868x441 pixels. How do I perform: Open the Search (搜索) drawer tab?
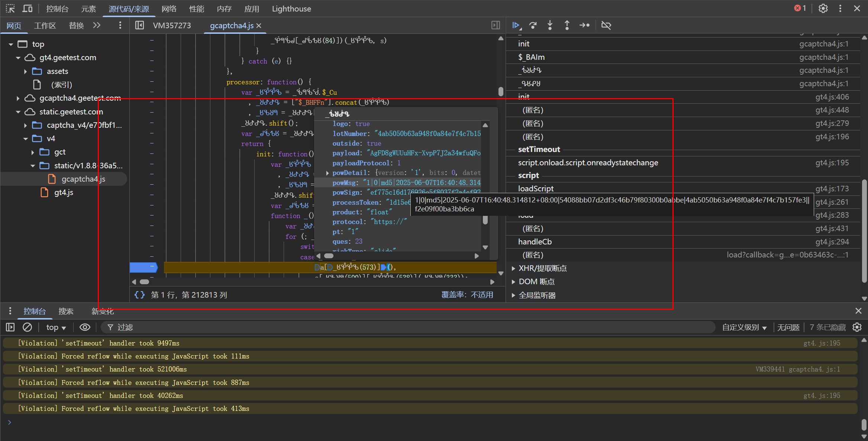(x=66, y=311)
